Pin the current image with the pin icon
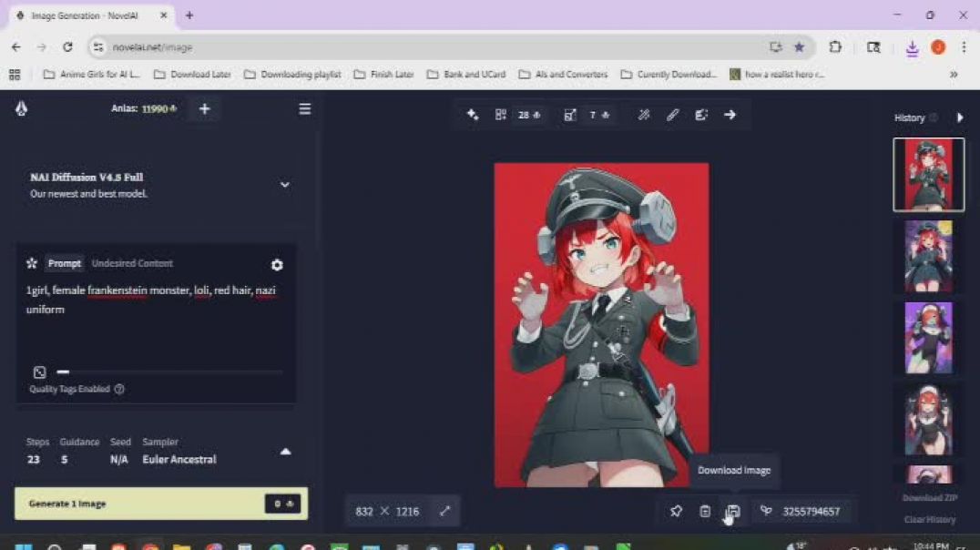 (x=676, y=512)
